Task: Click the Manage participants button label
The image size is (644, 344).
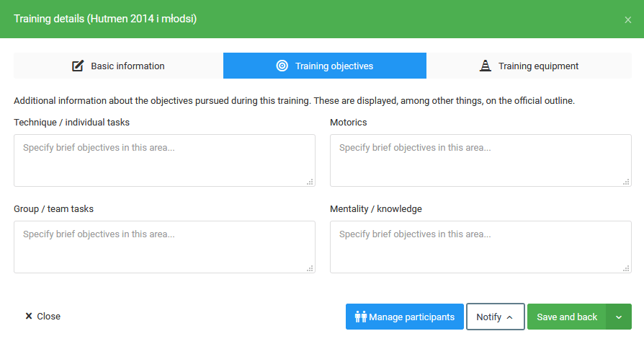Action: click(x=411, y=317)
